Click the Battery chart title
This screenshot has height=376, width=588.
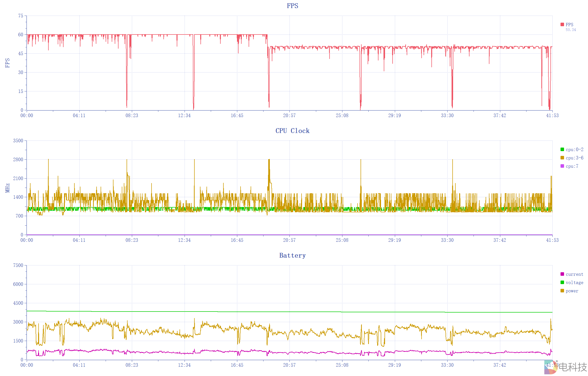[x=292, y=255]
